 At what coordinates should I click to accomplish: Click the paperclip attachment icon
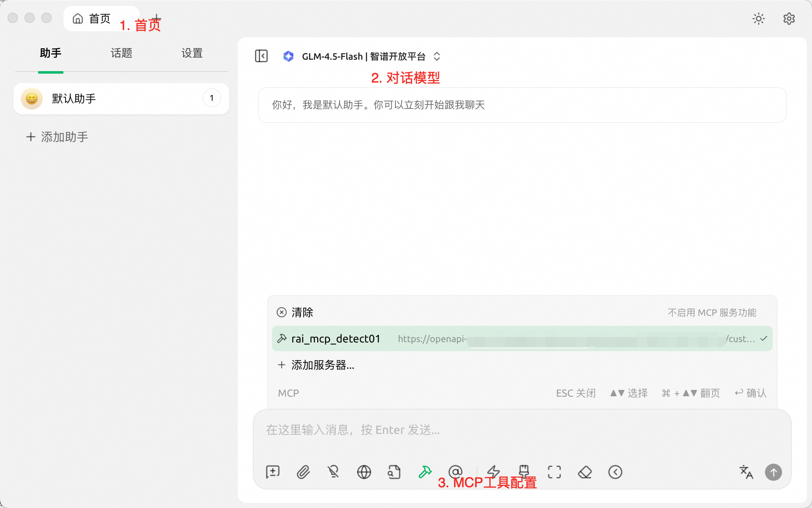coord(303,472)
